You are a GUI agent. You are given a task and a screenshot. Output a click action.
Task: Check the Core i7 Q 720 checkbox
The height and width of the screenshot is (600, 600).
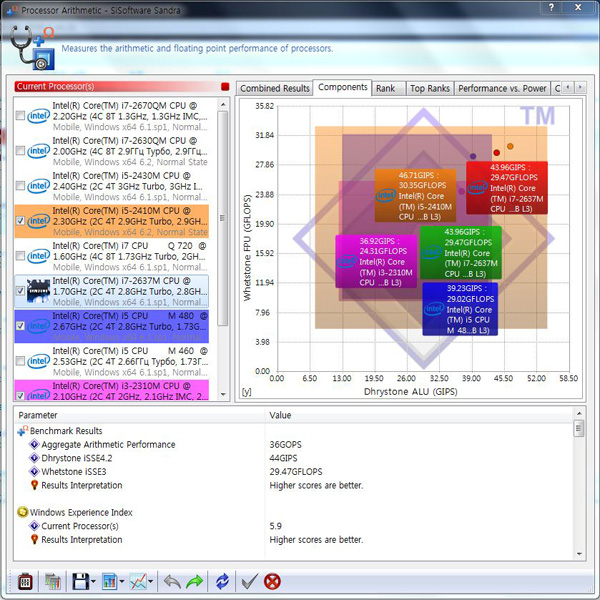[20, 256]
